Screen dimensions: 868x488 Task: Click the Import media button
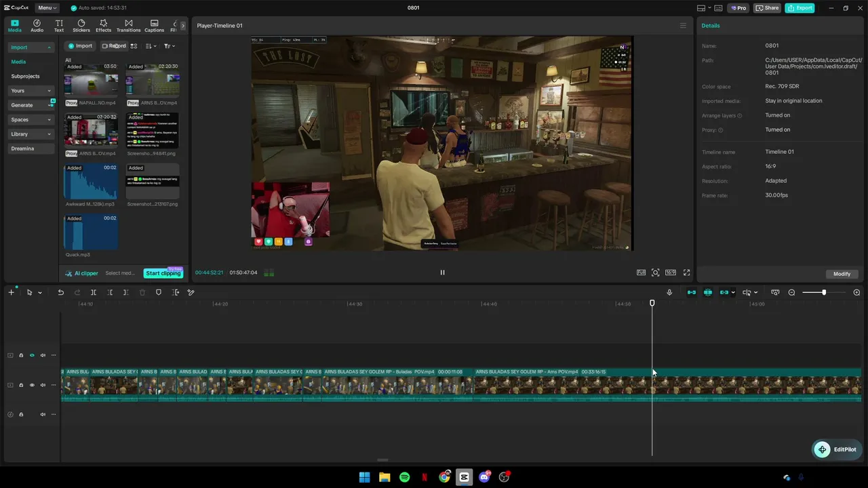pos(80,46)
